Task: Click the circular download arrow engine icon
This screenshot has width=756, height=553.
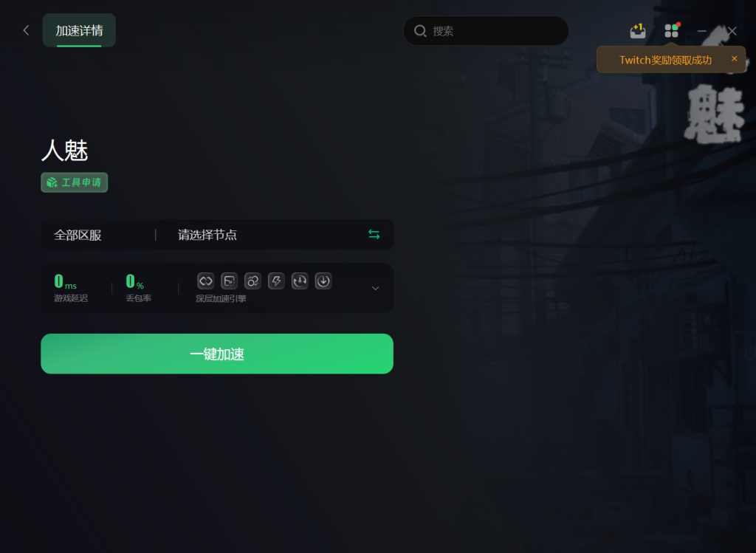Action: click(x=323, y=281)
